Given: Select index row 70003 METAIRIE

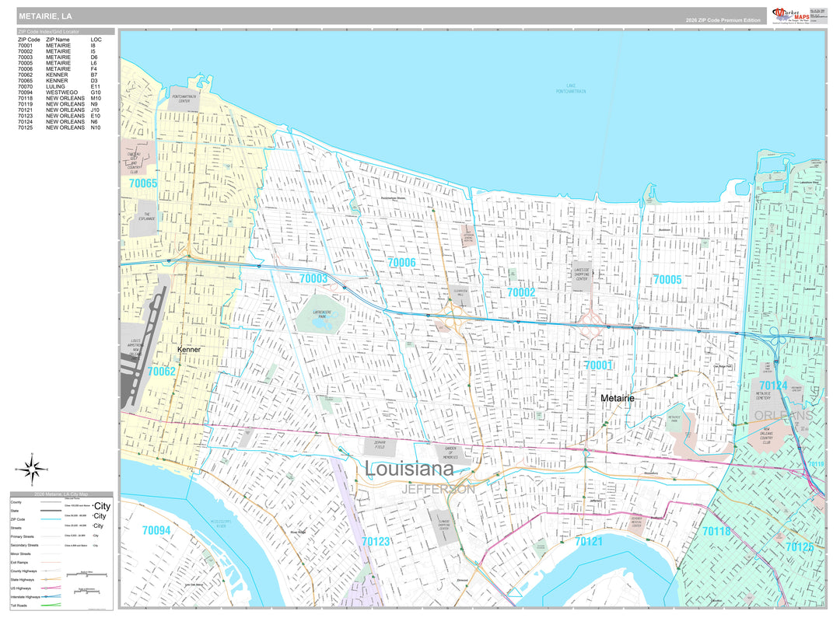Looking at the screenshot, I should coord(58,58).
